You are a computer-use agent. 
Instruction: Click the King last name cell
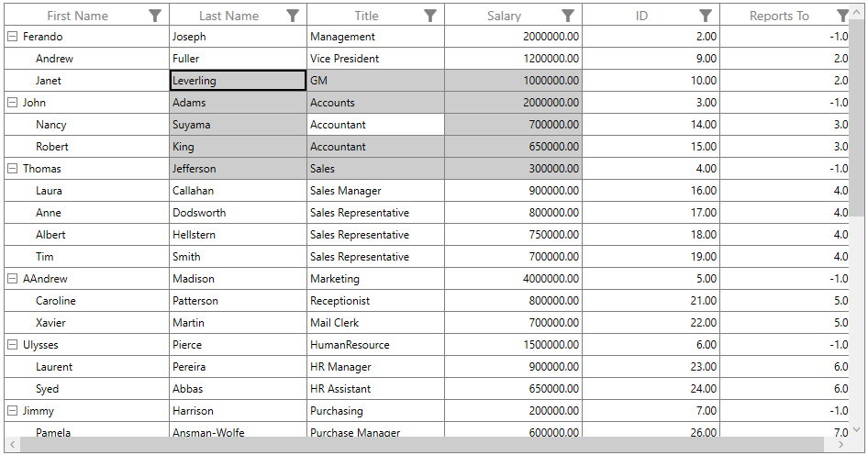tap(238, 146)
